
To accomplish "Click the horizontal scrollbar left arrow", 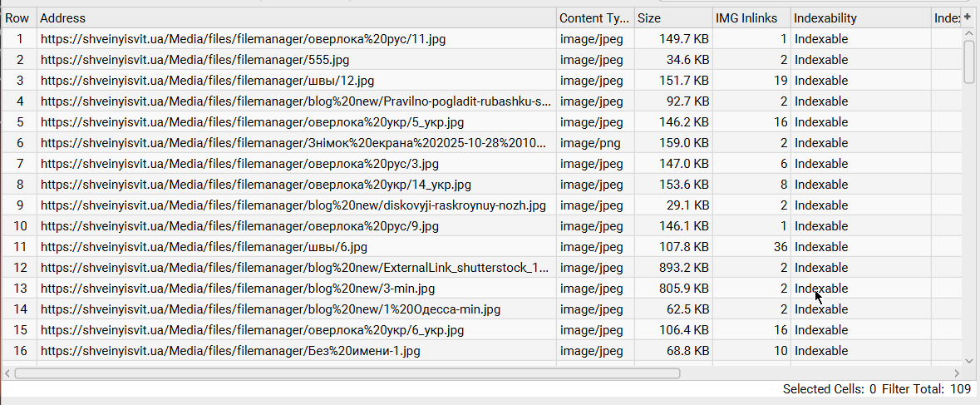I will [x=7, y=373].
